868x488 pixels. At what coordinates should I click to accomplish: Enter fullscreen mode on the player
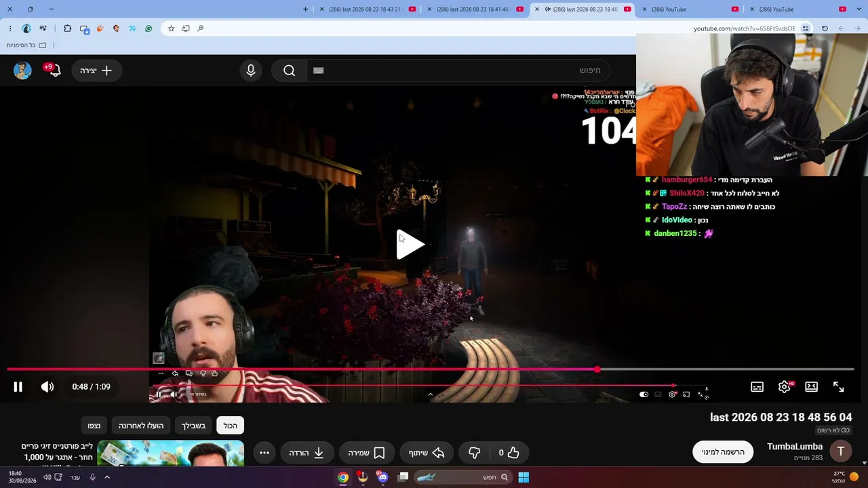coord(839,387)
